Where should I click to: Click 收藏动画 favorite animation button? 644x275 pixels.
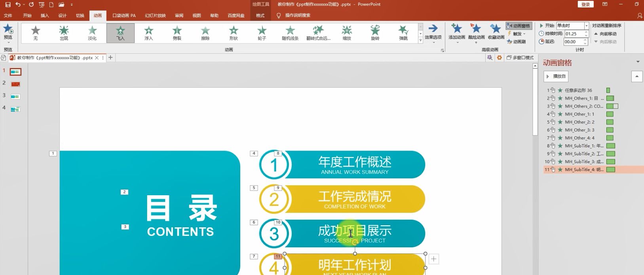(496, 32)
